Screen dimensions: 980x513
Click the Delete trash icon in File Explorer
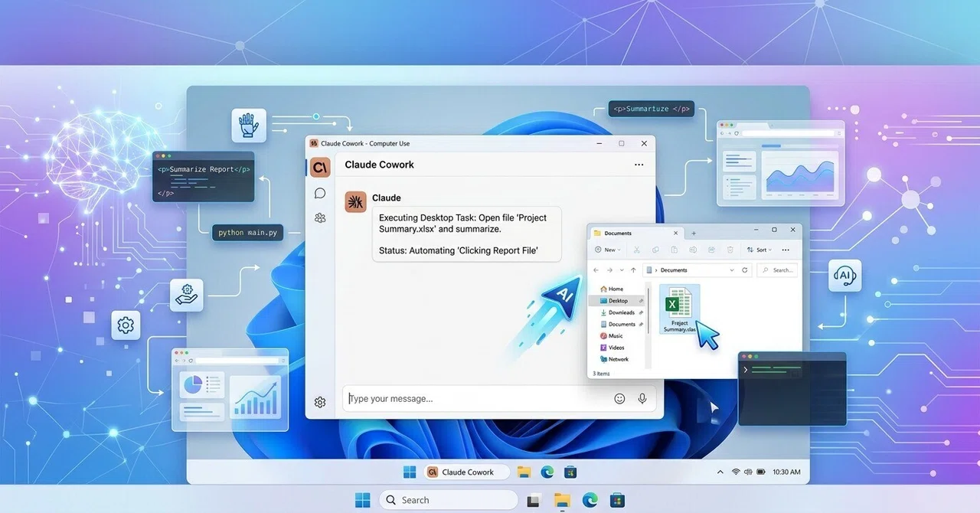pos(730,250)
